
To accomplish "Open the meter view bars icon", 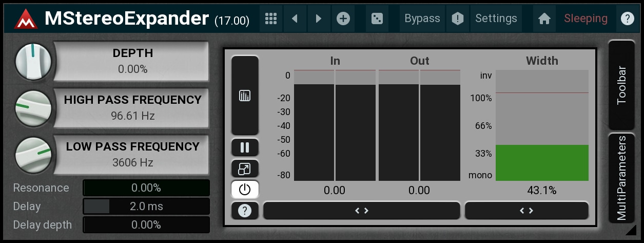I will (245, 96).
